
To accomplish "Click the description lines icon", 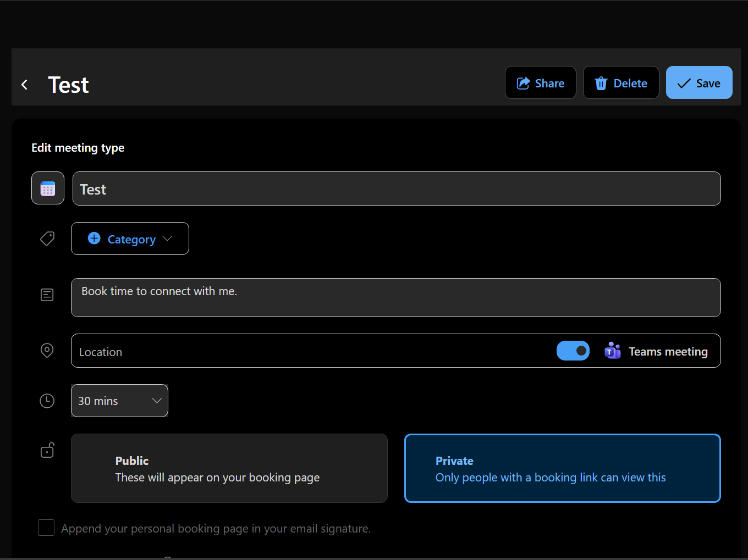I will click(x=47, y=295).
